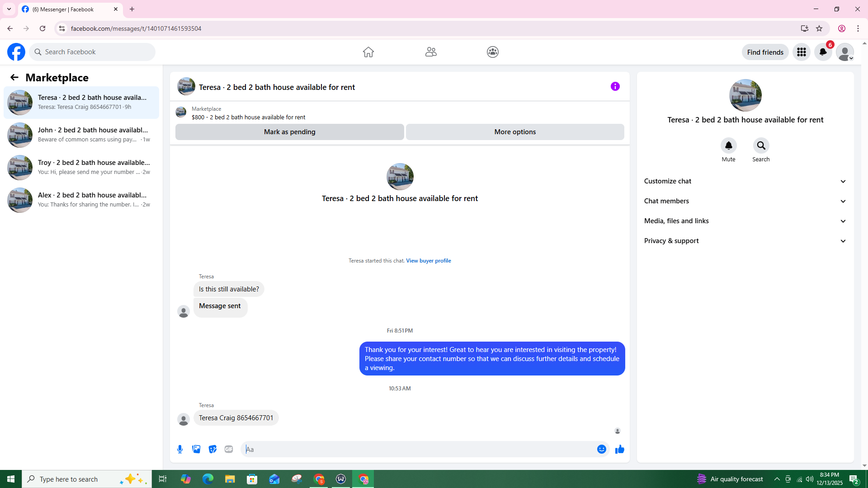Open the View buyer profile link
The image size is (868, 488).
(428, 261)
